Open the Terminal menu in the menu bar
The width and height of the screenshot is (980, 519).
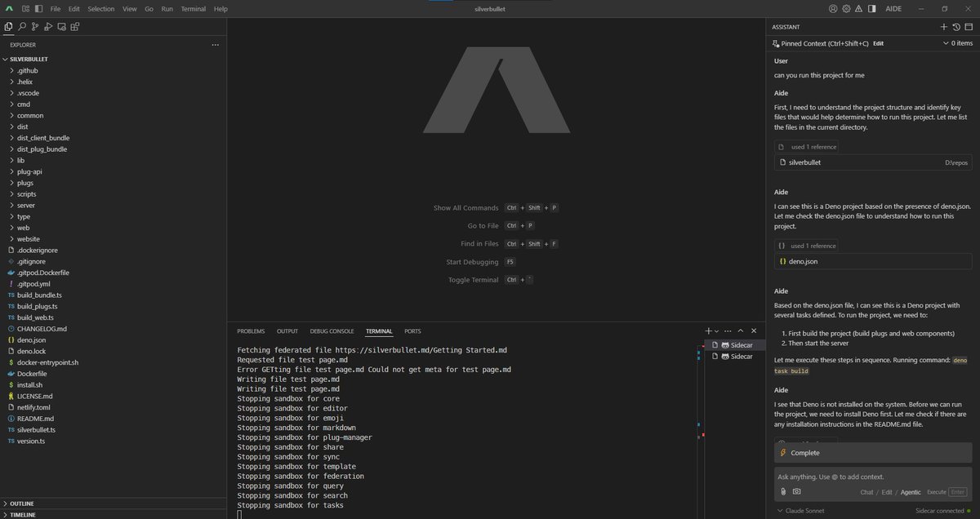coord(194,8)
